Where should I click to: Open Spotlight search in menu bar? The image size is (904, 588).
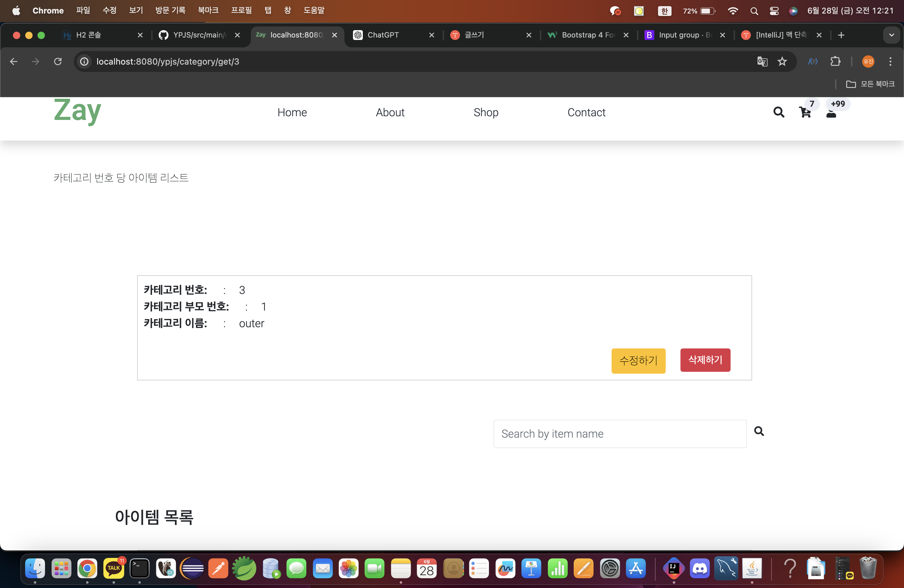click(x=754, y=11)
